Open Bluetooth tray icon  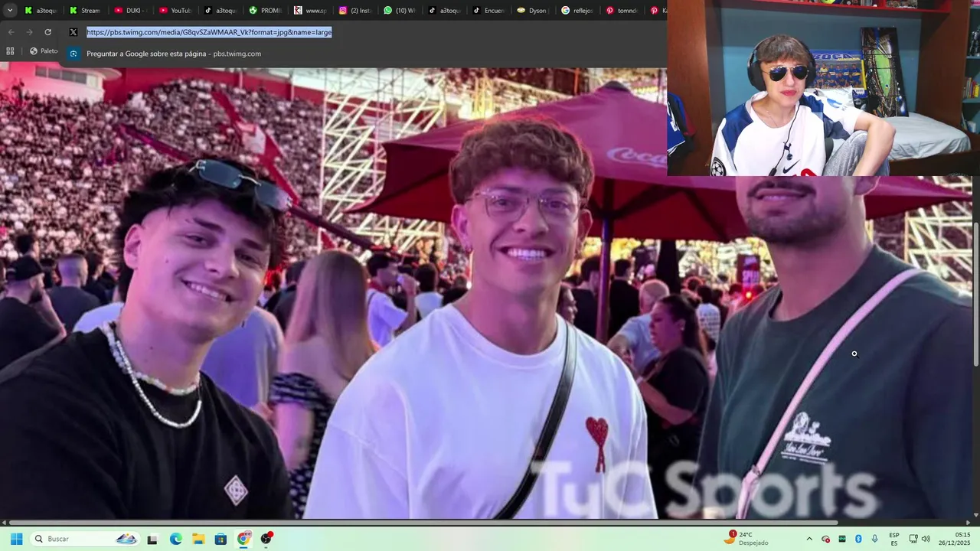point(858,539)
